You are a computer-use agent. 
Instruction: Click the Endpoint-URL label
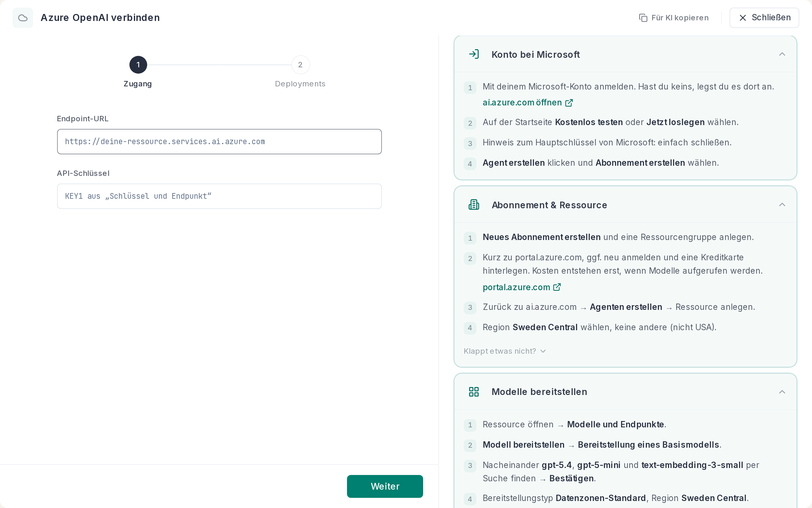point(82,119)
